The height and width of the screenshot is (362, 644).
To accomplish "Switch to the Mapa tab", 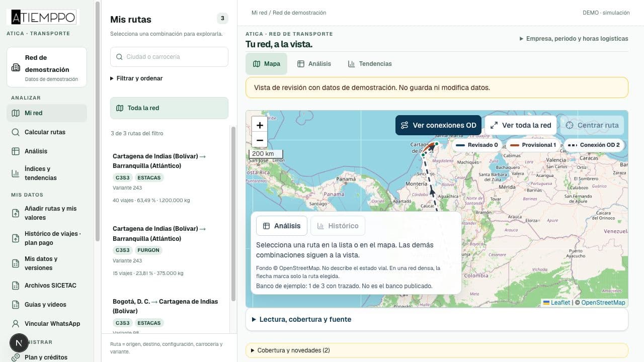I will point(266,64).
